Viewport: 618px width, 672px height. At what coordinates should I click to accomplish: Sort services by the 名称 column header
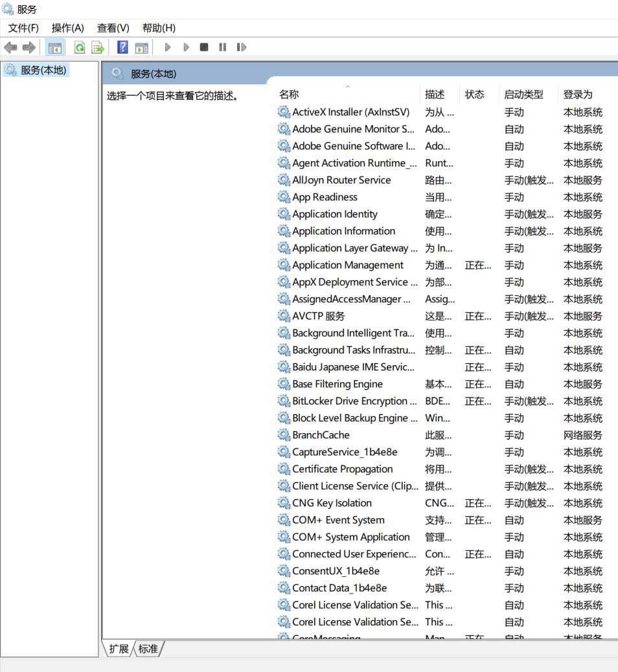pyautogui.click(x=289, y=94)
